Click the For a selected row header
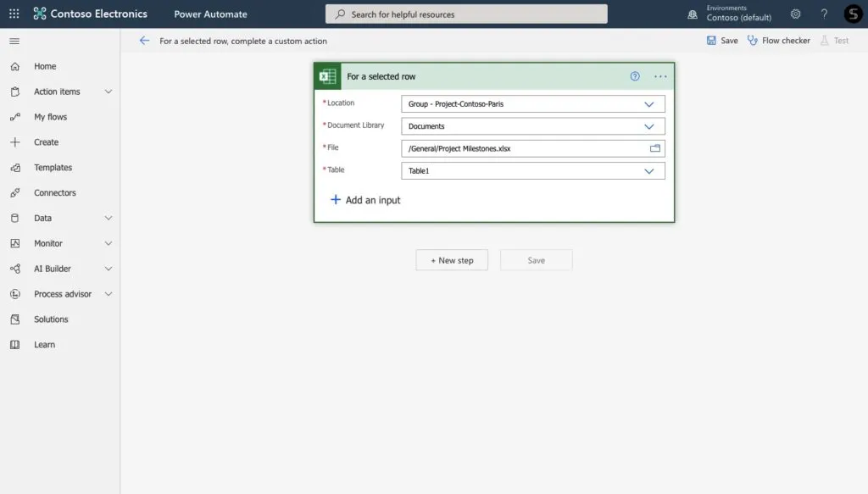The width and height of the screenshot is (868, 494). tap(494, 76)
